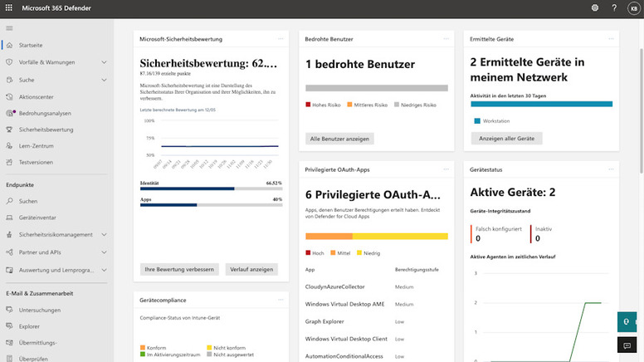
Task: Click the Apps score progress bar
Action: (211, 205)
